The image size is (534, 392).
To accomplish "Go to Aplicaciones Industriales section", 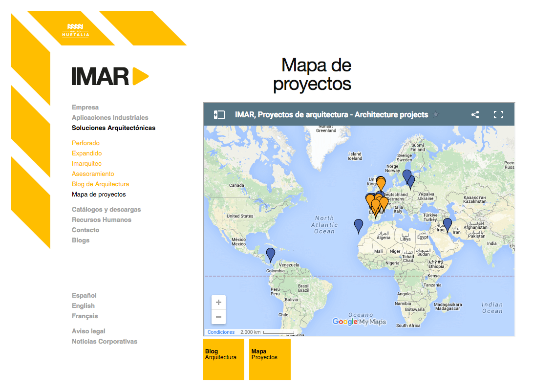I will (110, 118).
